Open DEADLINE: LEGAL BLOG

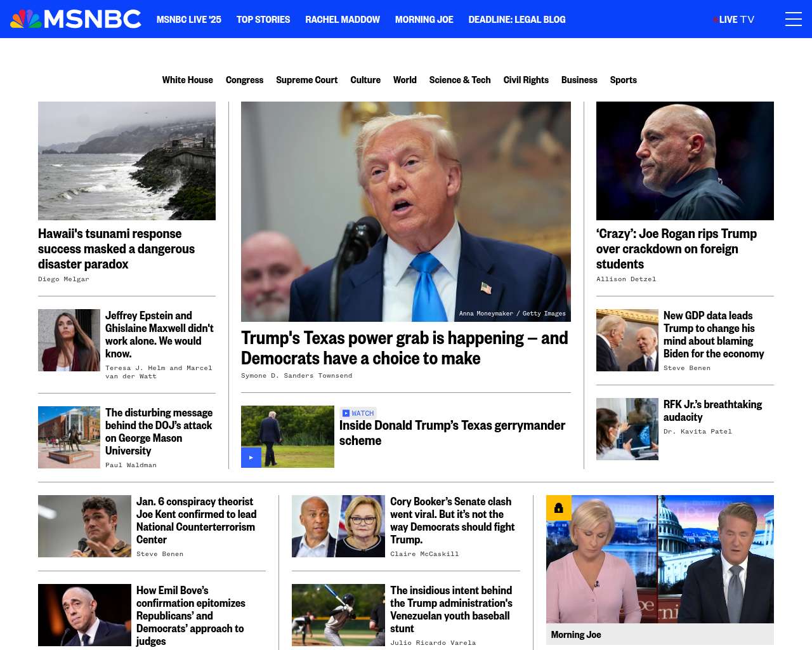tap(517, 20)
